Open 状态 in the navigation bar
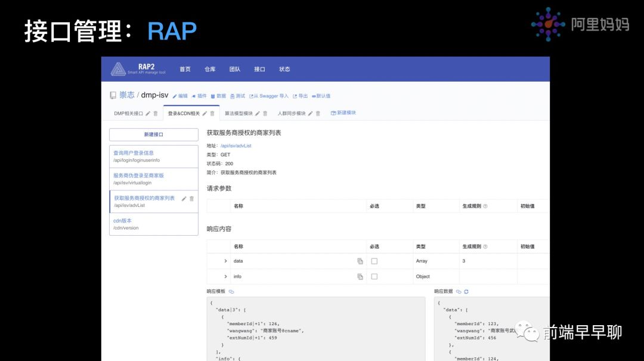Image resolution: width=644 pixels, height=361 pixels. click(x=284, y=69)
